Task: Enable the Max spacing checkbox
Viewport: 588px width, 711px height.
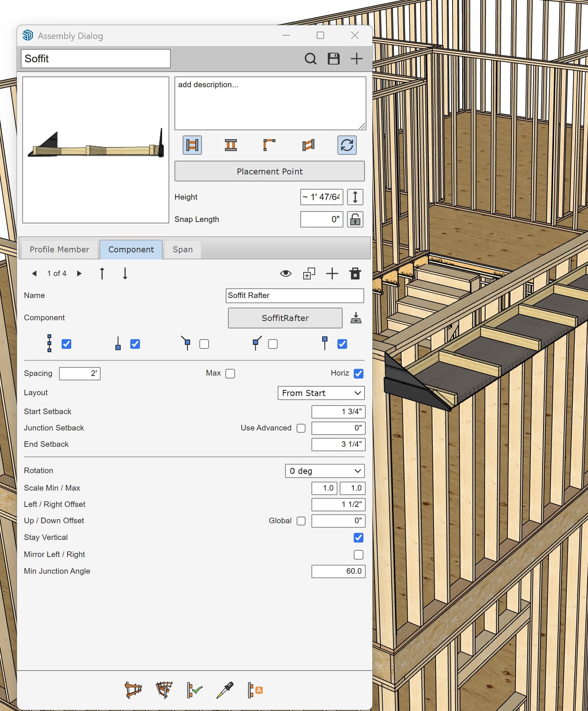Action: coord(230,373)
